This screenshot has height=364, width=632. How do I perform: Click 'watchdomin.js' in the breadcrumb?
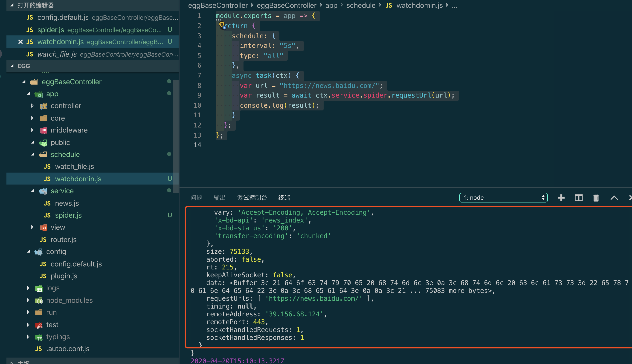[x=419, y=5]
